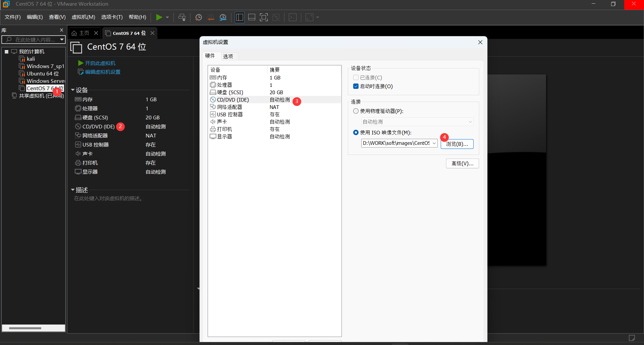
Task: Click the unity mode toolbar icon
Action: (276, 17)
